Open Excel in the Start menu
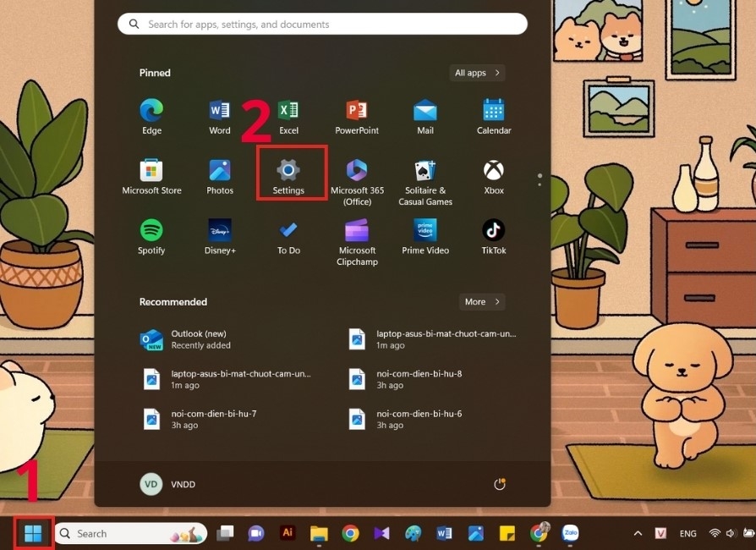The image size is (756, 550). click(288, 116)
